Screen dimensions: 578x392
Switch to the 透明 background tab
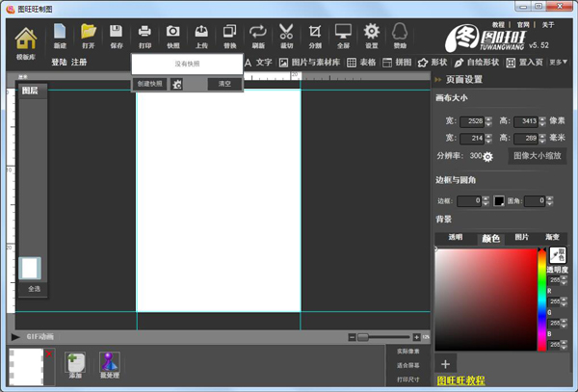coord(455,237)
